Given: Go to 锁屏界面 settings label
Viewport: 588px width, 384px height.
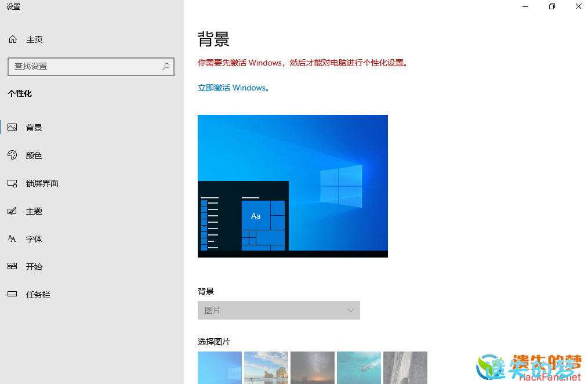Looking at the screenshot, I should pos(42,183).
